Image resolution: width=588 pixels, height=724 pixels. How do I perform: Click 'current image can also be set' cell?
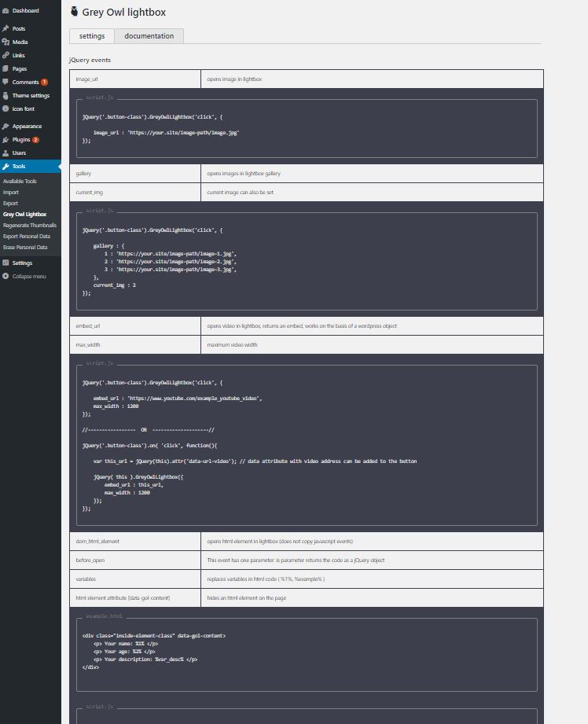point(373,193)
